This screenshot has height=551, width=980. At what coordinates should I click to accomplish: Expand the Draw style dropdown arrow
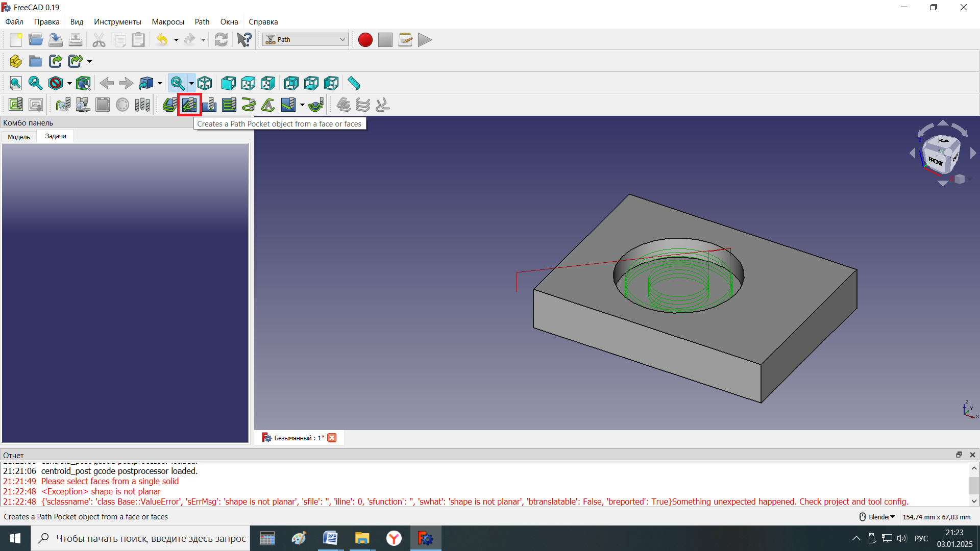tap(69, 83)
